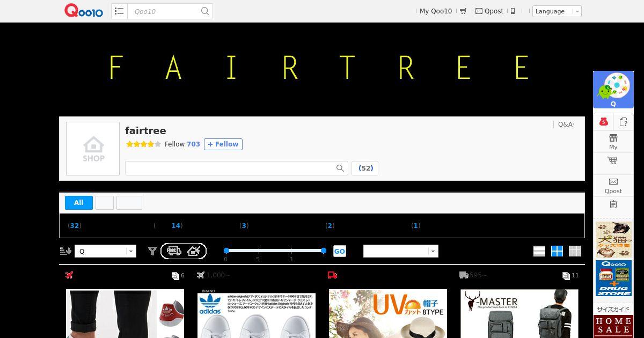This screenshot has height=338, width=644.
Task: Click the fairtree shop name
Action: pyautogui.click(x=145, y=131)
